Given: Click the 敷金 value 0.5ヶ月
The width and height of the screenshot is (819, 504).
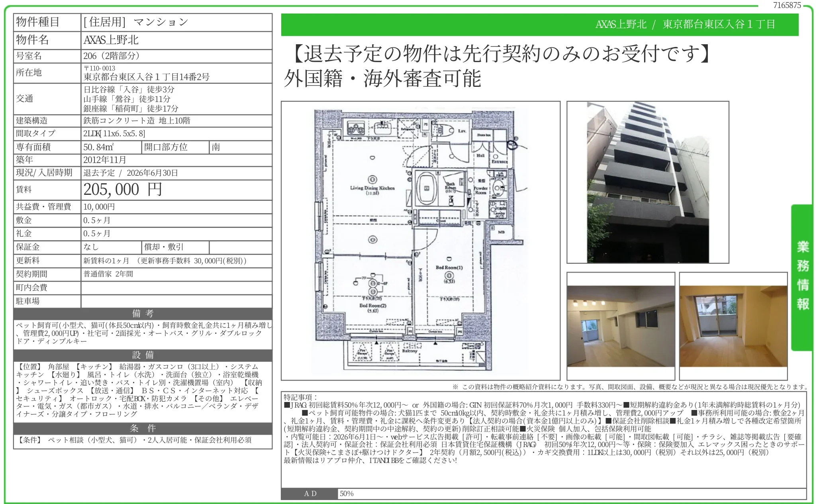Looking at the screenshot, I should tap(97, 220).
